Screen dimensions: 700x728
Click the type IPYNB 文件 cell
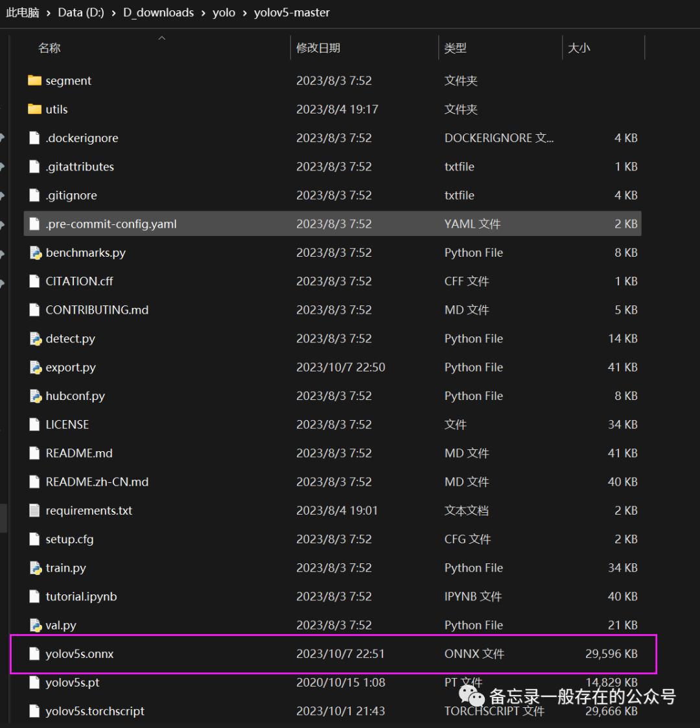[x=473, y=596]
